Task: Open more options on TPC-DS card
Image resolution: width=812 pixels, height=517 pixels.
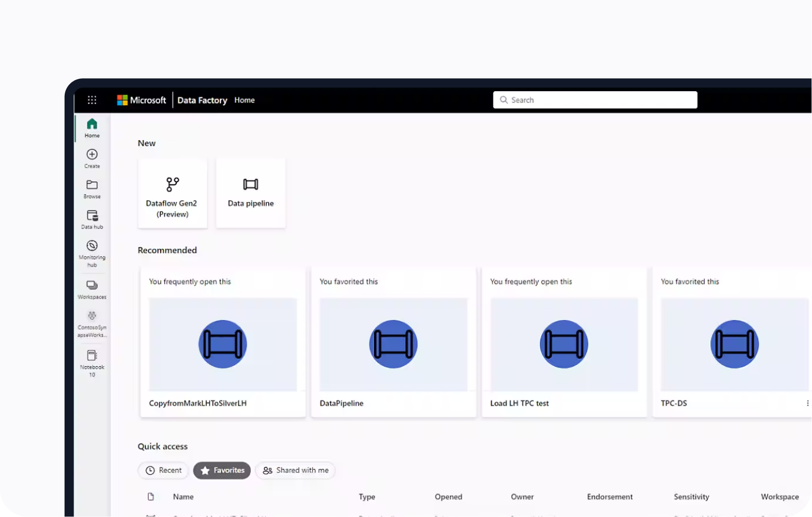Action: (x=808, y=403)
